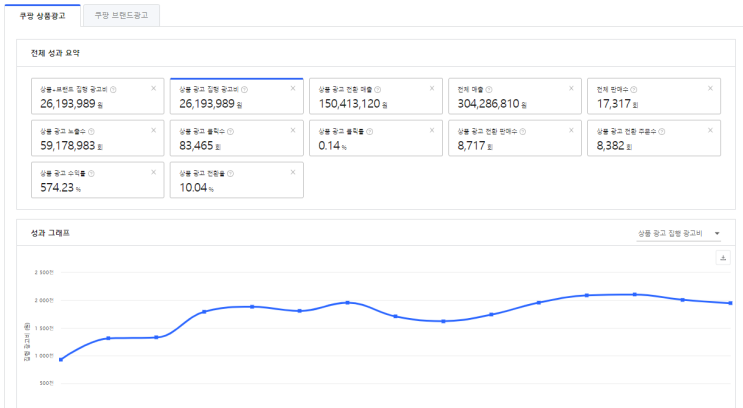
Task: Select the 쿠팡 상품광고 tab
Action: 41,14
